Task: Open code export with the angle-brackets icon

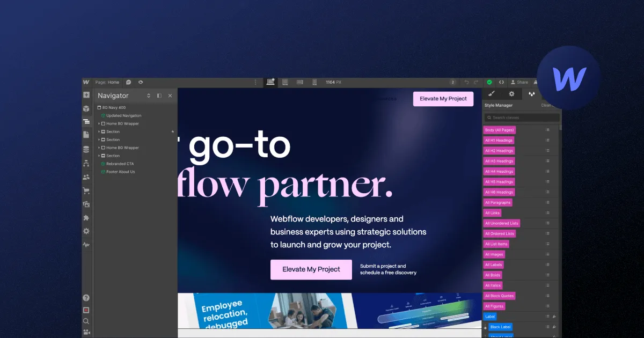Action: (x=501, y=82)
